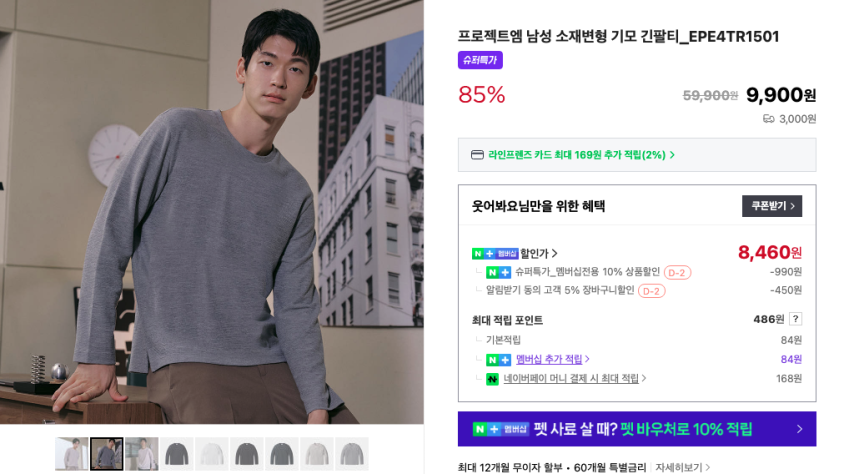Click N+ 멤버십 badge in purple banner

point(500,429)
